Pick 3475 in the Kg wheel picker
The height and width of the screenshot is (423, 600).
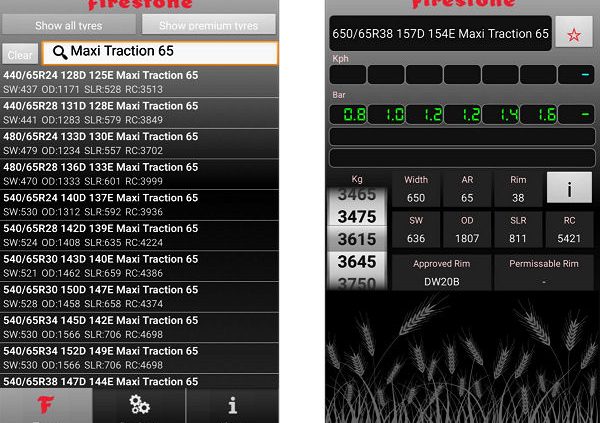(357, 217)
